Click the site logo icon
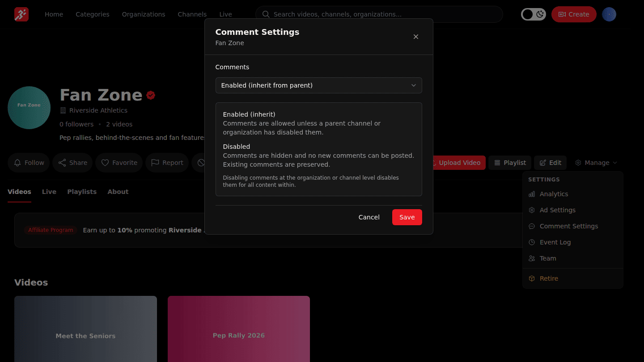The height and width of the screenshot is (362, 644). coord(21,14)
